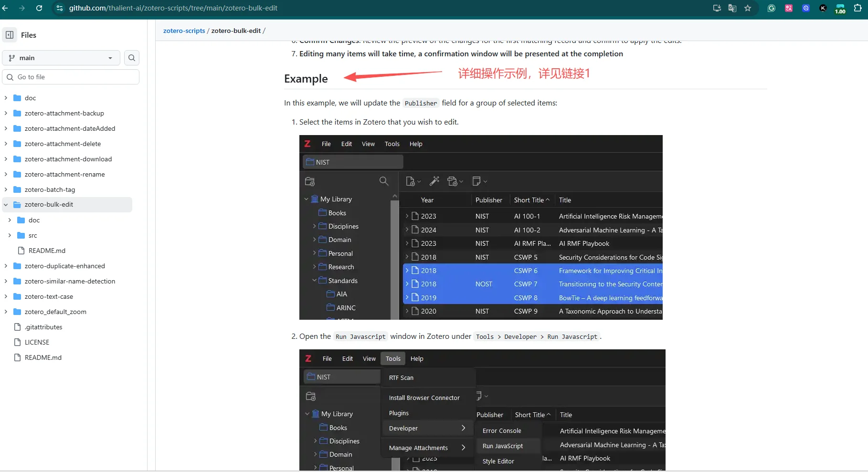Open the main branch dropdown
868x472 pixels.
coord(61,58)
